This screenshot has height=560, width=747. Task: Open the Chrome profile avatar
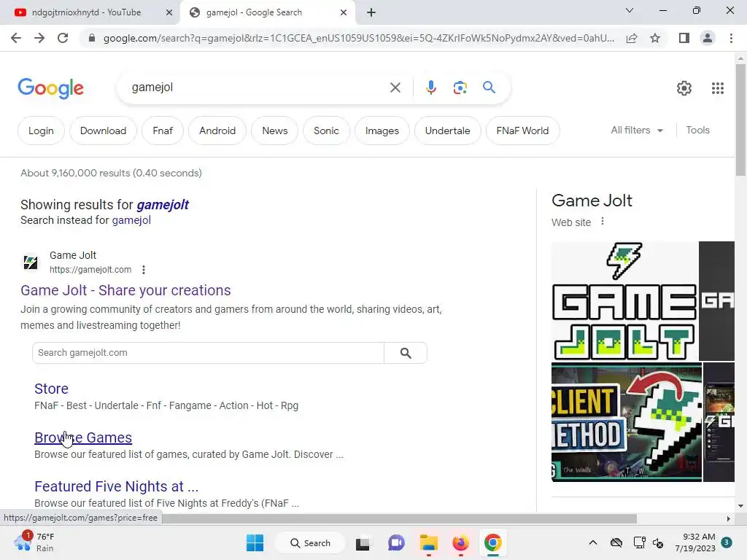tap(708, 38)
